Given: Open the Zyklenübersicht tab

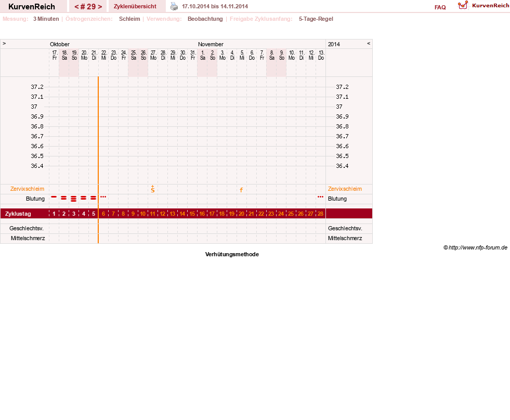Looking at the screenshot, I should pyautogui.click(x=135, y=7).
